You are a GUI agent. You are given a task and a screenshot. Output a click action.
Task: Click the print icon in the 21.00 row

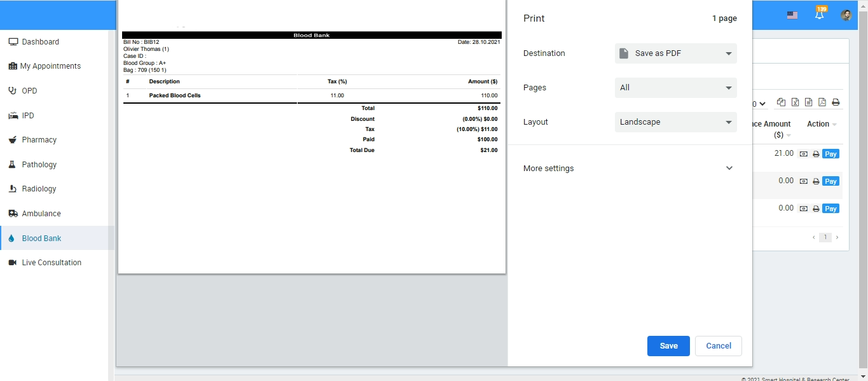tap(816, 154)
